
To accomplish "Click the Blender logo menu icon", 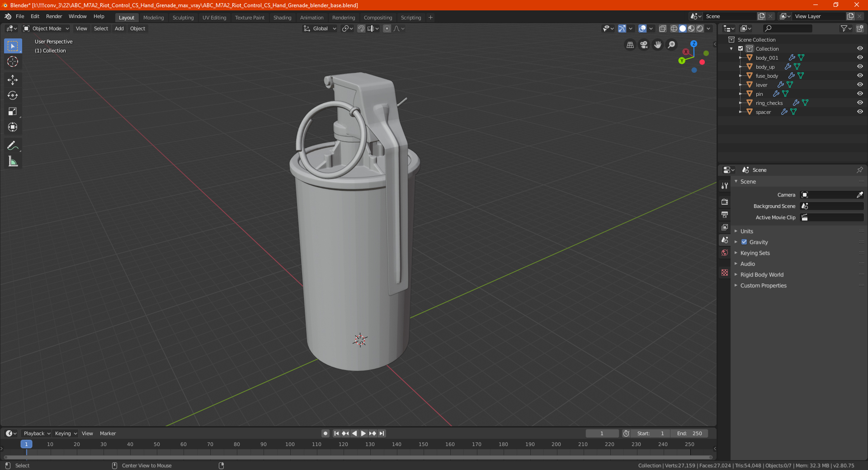I will (8, 16).
